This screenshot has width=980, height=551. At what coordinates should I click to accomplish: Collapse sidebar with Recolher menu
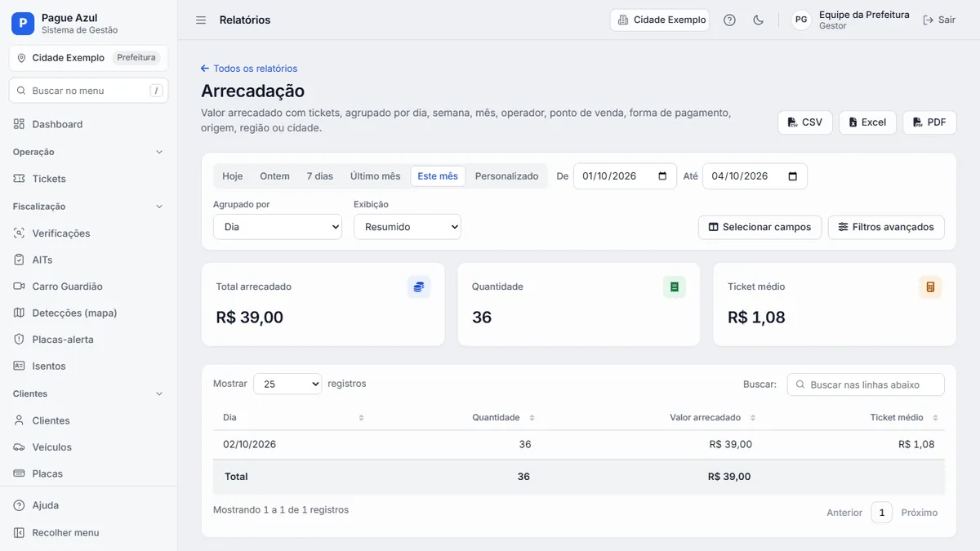(88, 532)
